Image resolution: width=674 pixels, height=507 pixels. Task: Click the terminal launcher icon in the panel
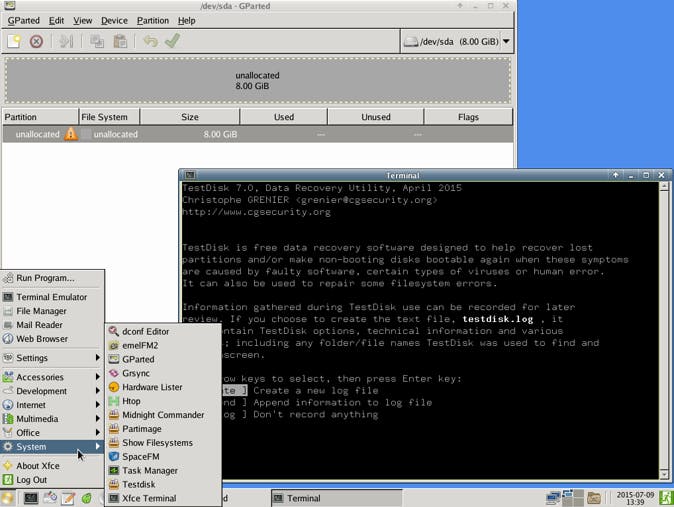tap(31, 498)
